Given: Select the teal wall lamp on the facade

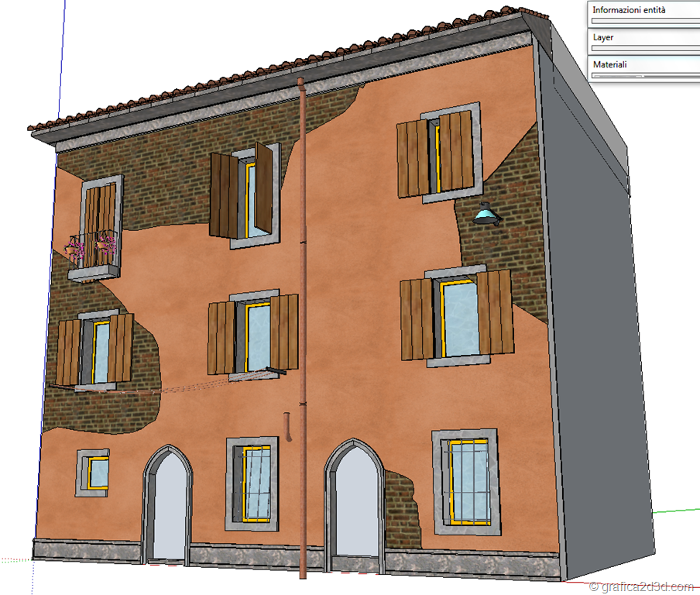Looking at the screenshot, I should (486, 215).
